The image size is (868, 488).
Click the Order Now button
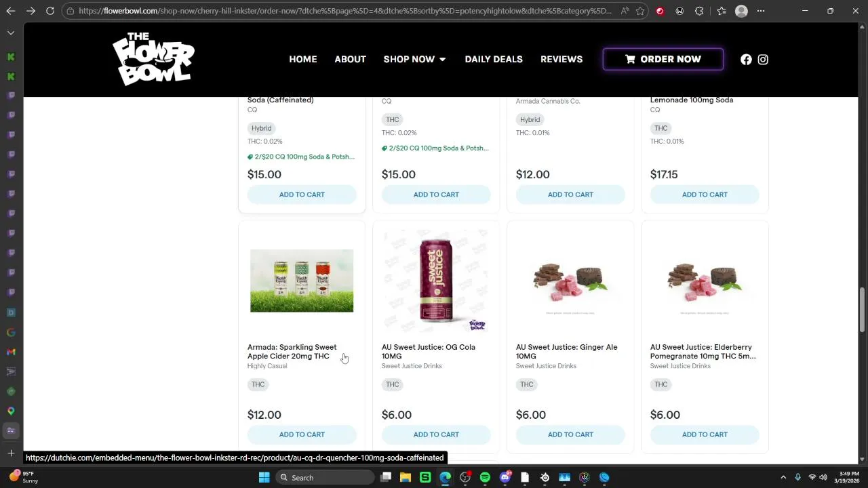click(x=663, y=59)
